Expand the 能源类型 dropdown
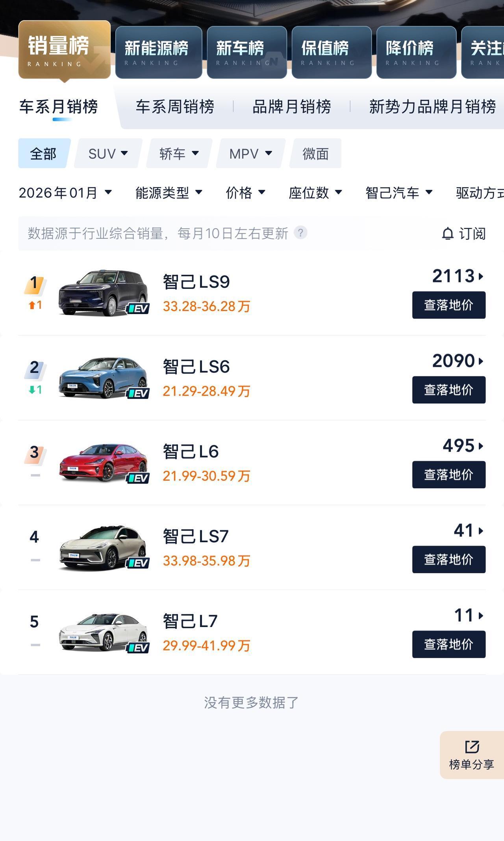The height and width of the screenshot is (841, 504). 169,193
